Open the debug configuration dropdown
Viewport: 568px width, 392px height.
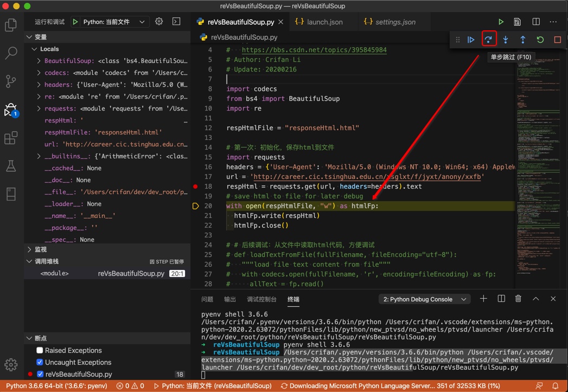coord(114,22)
